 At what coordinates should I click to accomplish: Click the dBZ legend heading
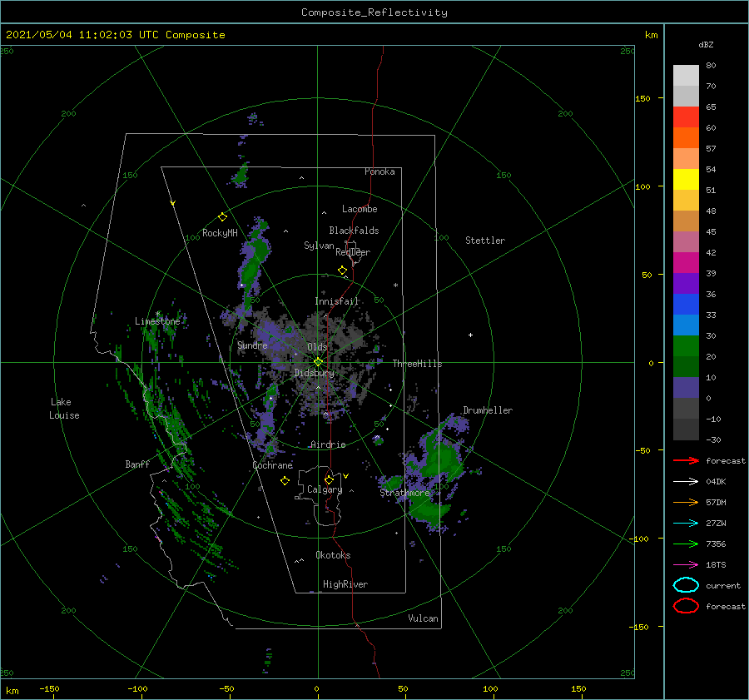[706, 44]
